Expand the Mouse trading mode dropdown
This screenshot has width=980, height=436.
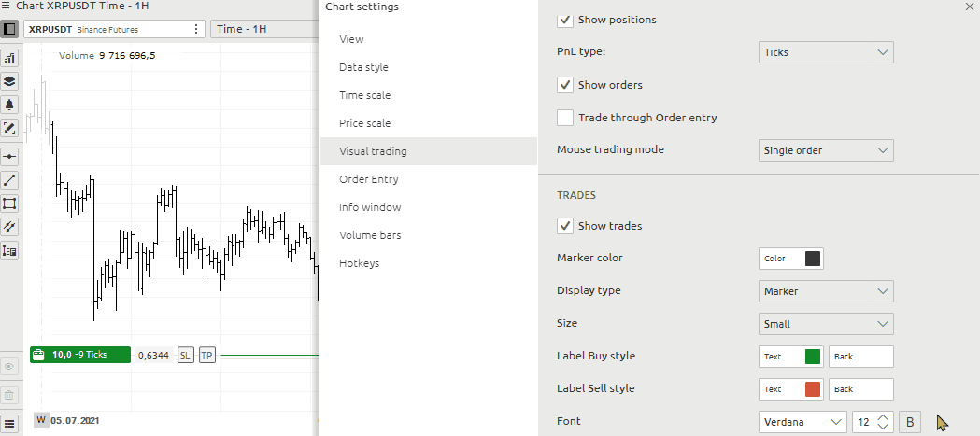(x=826, y=150)
